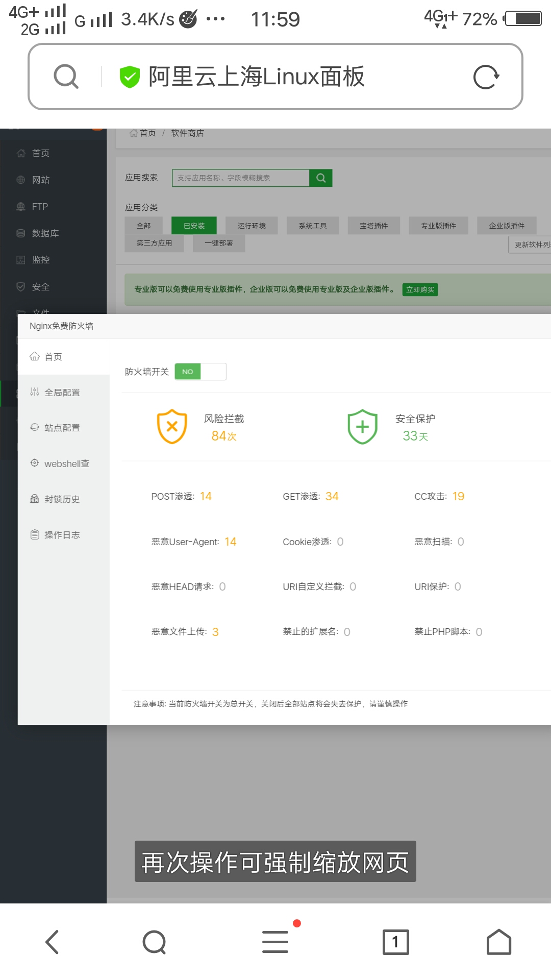551x980 pixels.
Task: Select 企业版插件 app category
Action: pyautogui.click(x=507, y=226)
